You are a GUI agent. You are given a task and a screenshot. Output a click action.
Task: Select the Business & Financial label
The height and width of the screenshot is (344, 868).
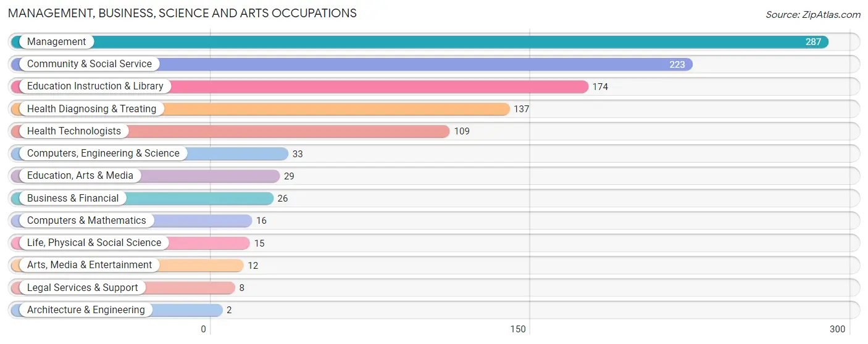(x=73, y=199)
